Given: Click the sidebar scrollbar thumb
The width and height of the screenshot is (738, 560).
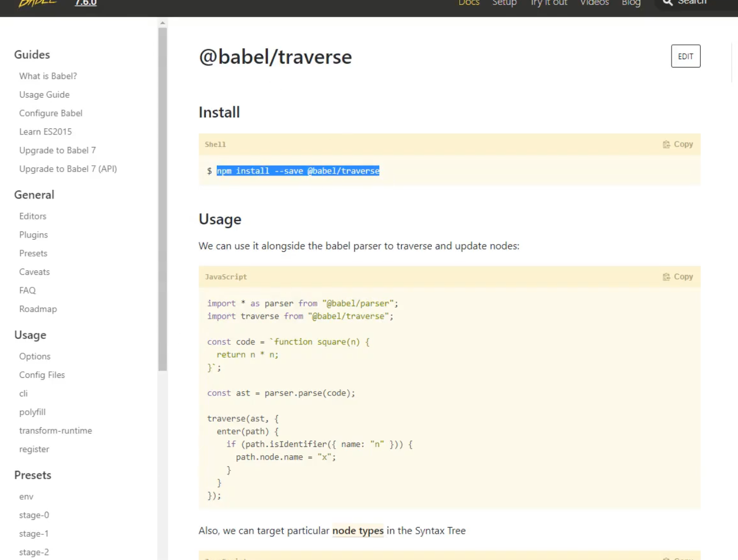Looking at the screenshot, I should [x=162, y=199].
